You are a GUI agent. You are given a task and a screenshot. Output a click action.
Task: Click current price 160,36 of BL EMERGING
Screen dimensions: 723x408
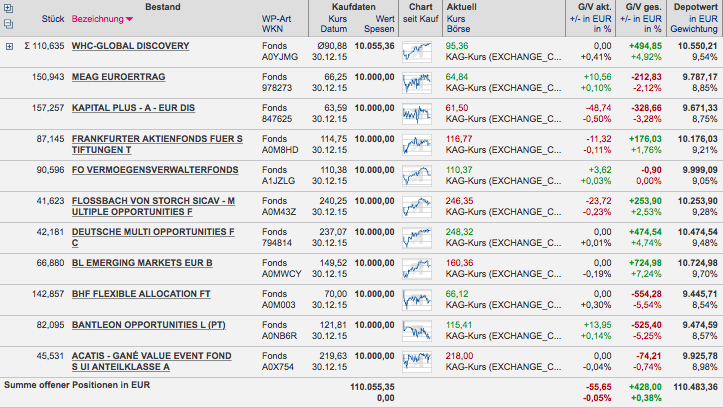(459, 263)
